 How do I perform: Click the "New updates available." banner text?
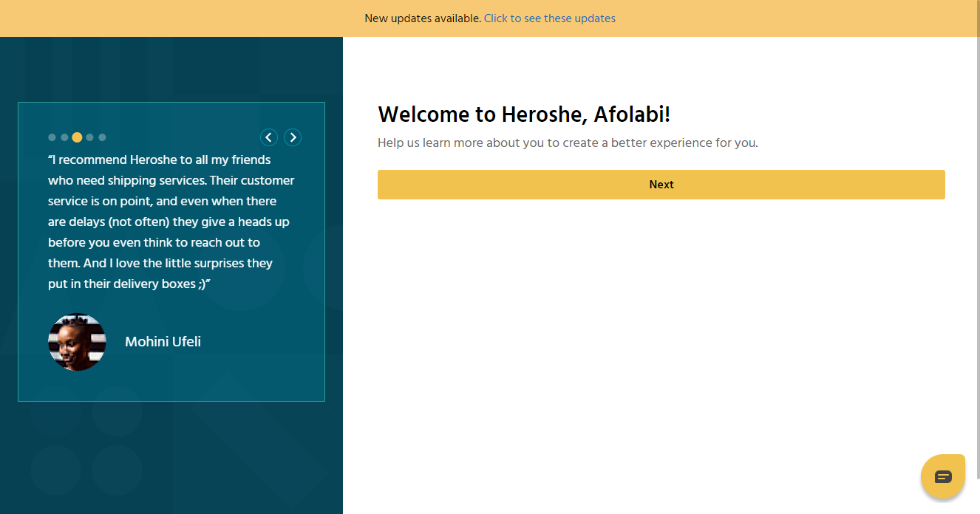click(x=423, y=18)
